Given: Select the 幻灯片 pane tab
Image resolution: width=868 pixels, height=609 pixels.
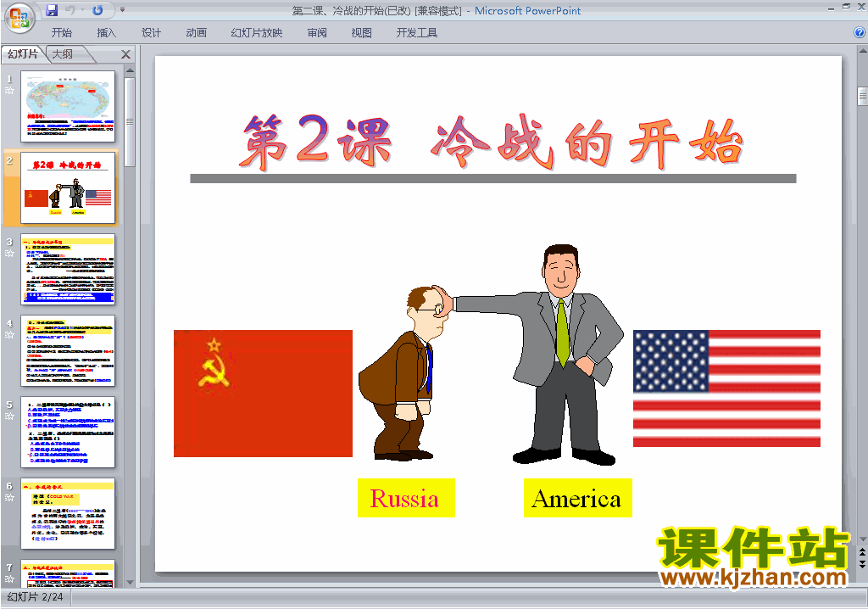Looking at the screenshot, I should point(23,53).
